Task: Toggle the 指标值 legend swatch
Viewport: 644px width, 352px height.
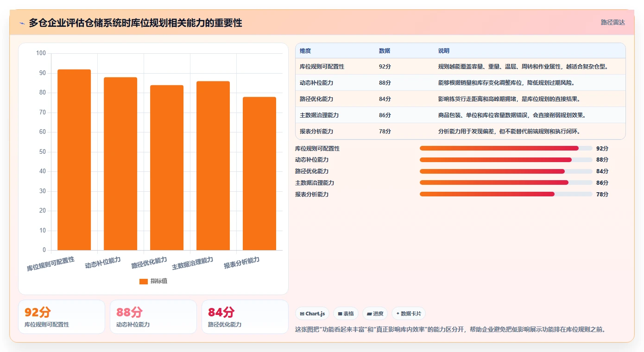Action: pos(144,281)
